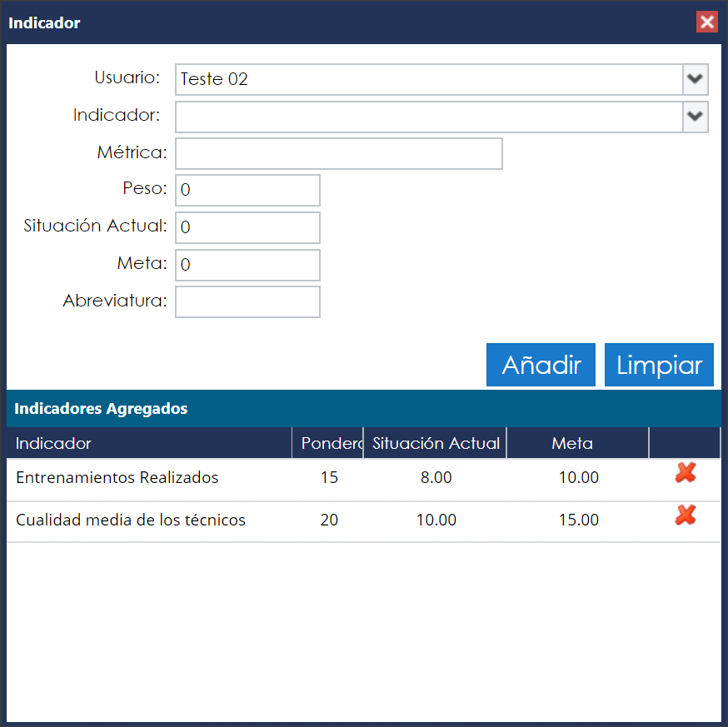Select 'Entrenamientos Realizados' cell text
This screenshot has width=728, height=727.
tap(117, 478)
